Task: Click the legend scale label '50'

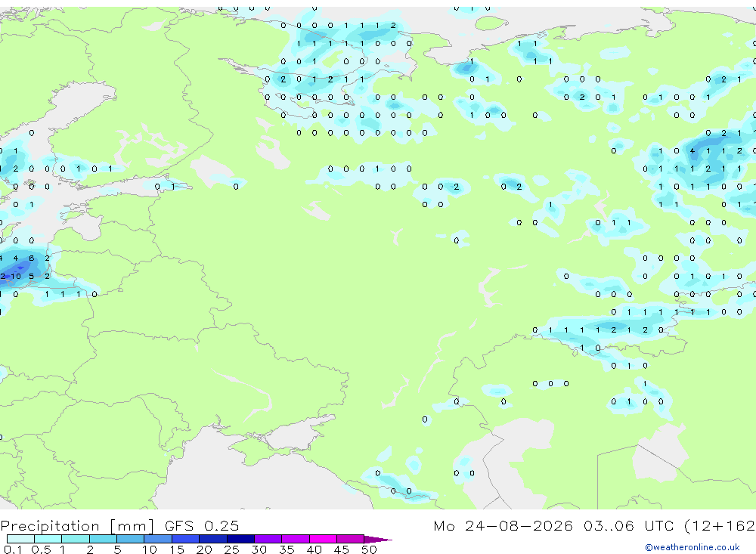Action: coord(369,549)
